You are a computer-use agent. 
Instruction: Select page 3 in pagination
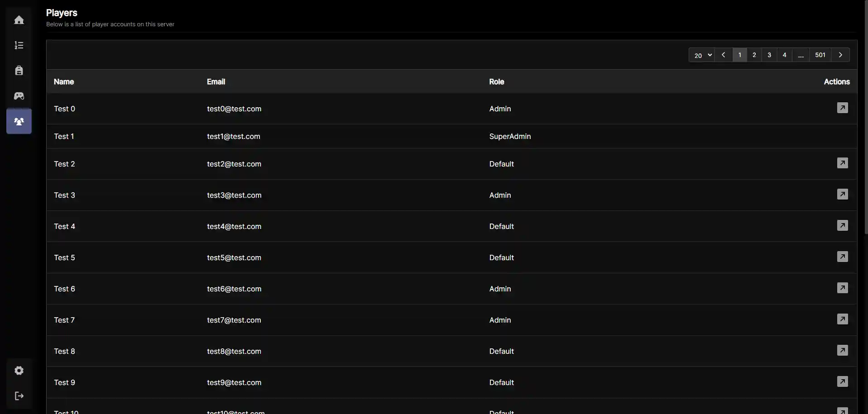769,55
